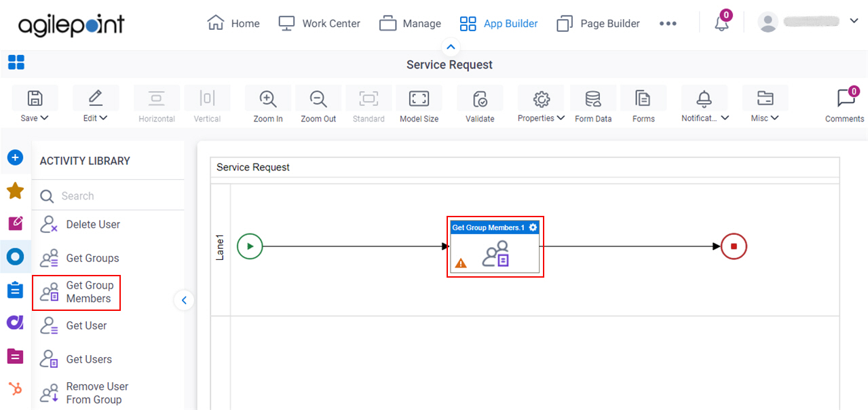Select the blue ring sidebar tab
The image size is (868, 410).
tap(15, 257)
